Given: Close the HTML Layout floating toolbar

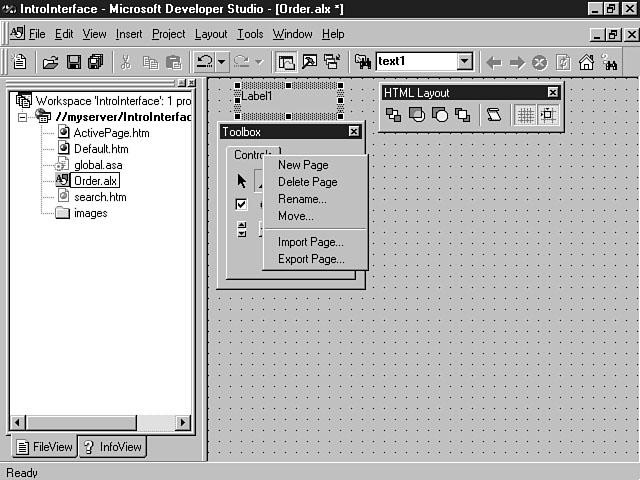Looking at the screenshot, I should click(552, 93).
